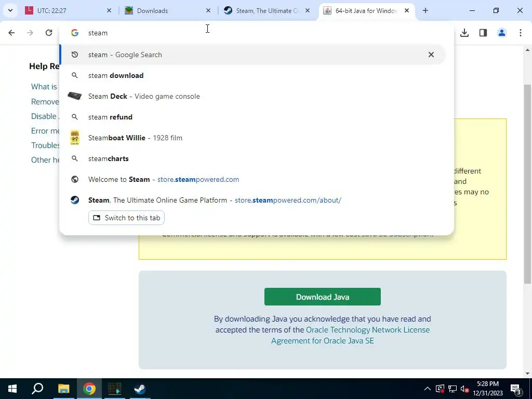The width and height of the screenshot is (532, 399).
Task: Open the network tray icon
Action: pyautogui.click(x=453, y=389)
